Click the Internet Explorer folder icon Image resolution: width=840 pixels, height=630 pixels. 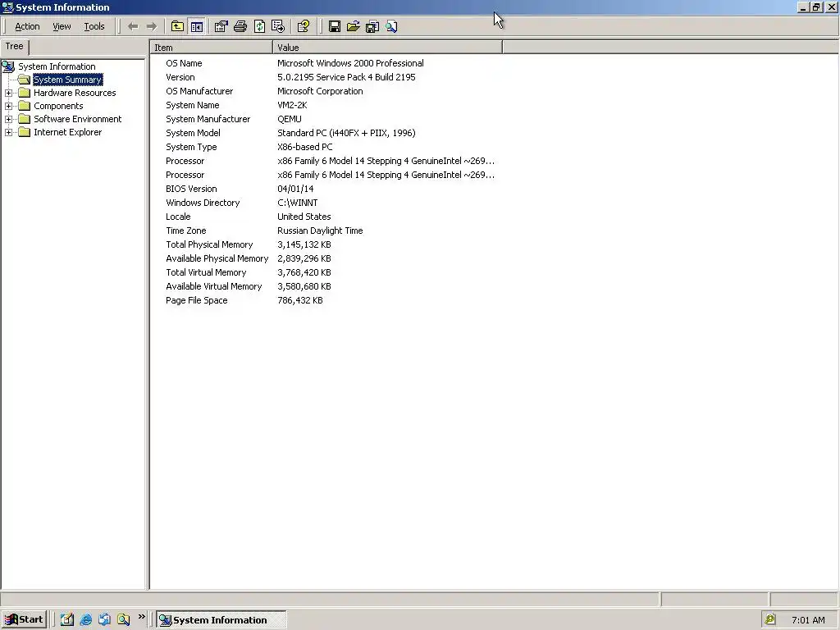24,132
